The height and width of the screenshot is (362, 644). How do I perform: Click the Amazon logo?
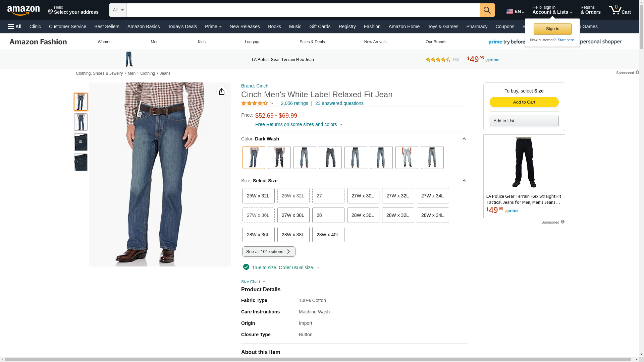coord(23,11)
